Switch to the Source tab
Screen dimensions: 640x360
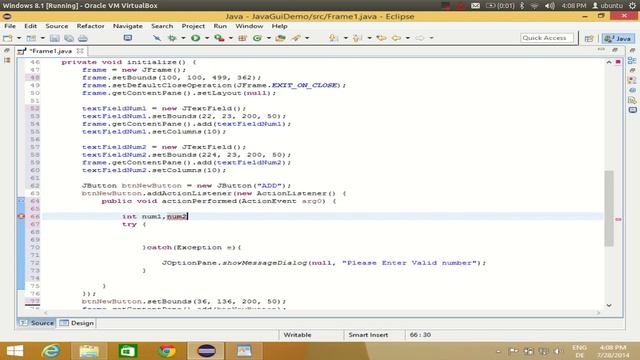coord(37,323)
